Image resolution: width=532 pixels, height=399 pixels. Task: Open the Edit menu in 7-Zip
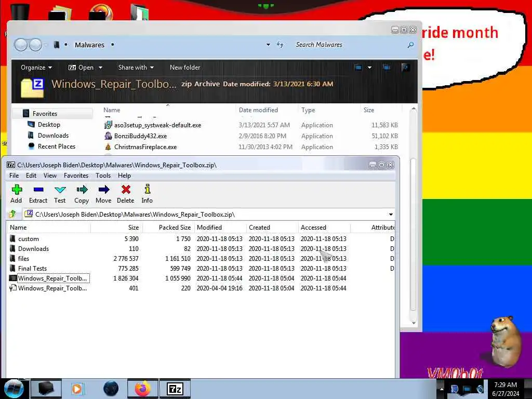[x=31, y=176]
